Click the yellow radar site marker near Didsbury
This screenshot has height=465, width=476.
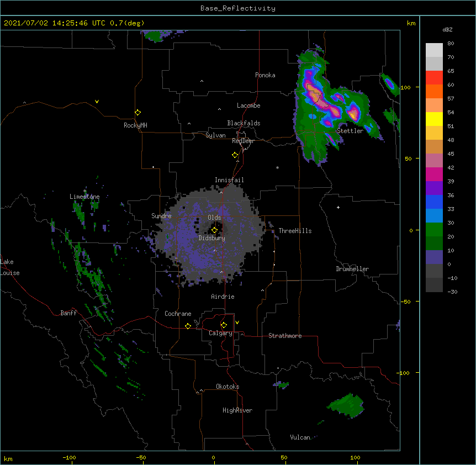click(214, 230)
